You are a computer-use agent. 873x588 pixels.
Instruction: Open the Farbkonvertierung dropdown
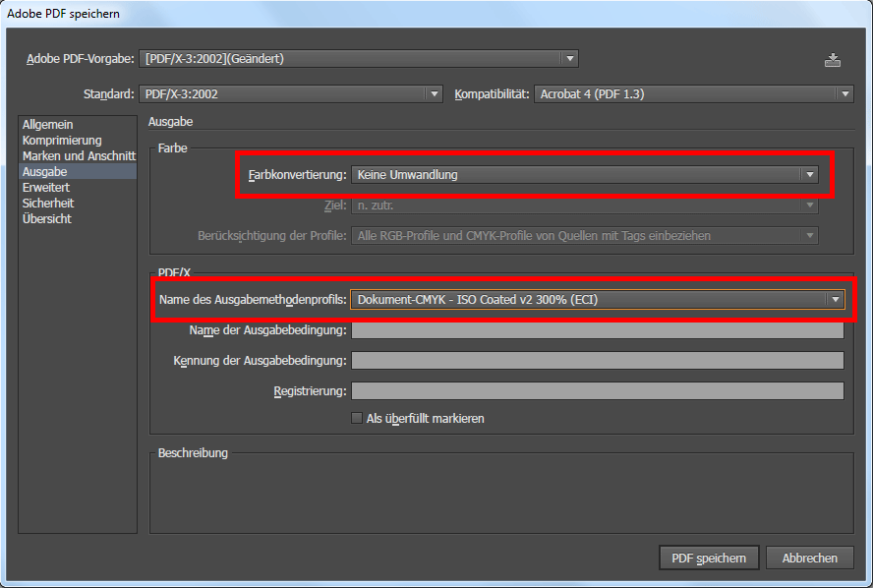585,175
